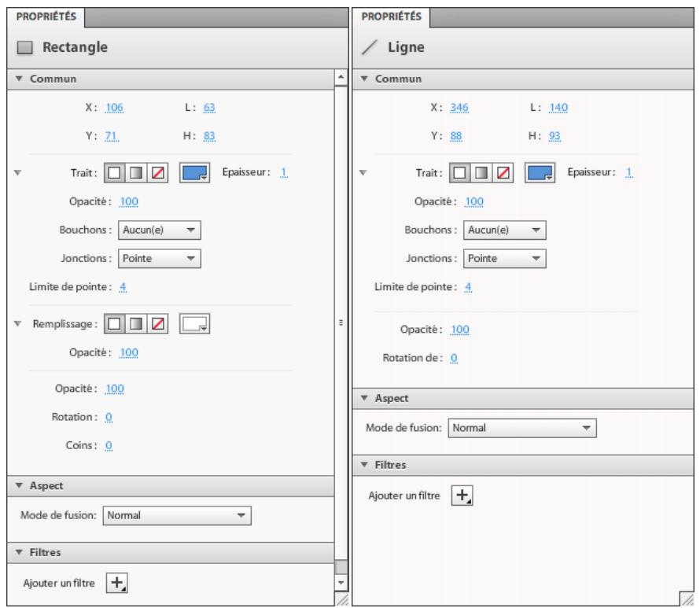
Task: Edit Ligne height H value 93
Action: pyautogui.click(x=554, y=136)
